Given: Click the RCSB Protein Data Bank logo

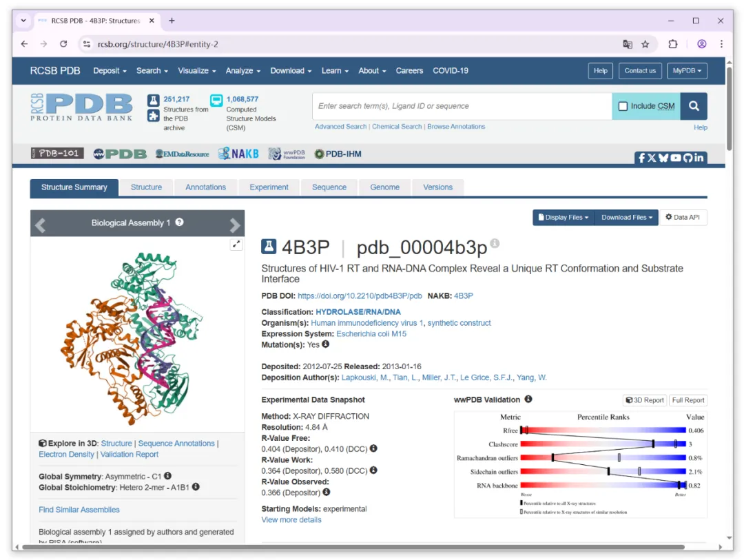Looking at the screenshot, I should pyautogui.click(x=81, y=107).
